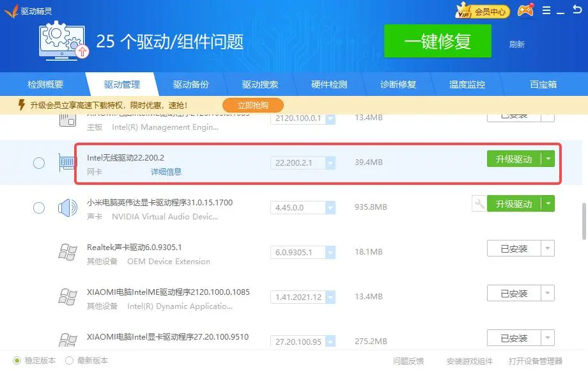The width and height of the screenshot is (588, 371).
Task: Open the version dropdown showing 22.200.2.1
Action: 331,162
